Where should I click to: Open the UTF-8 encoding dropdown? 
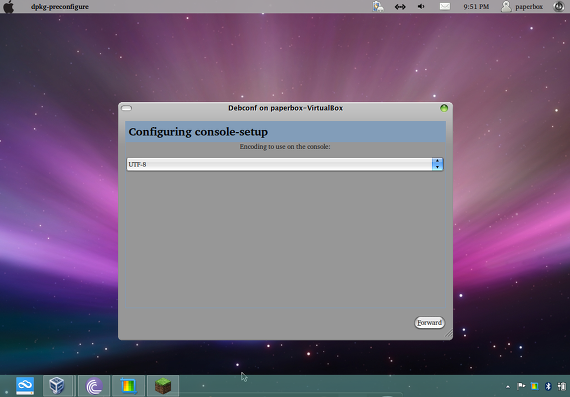[285, 164]
